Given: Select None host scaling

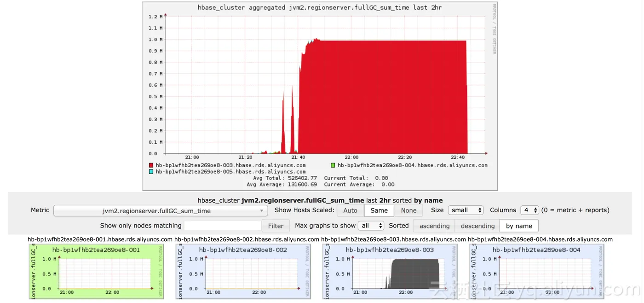Looking at the screenshot, I should click(x=408, y=210).
